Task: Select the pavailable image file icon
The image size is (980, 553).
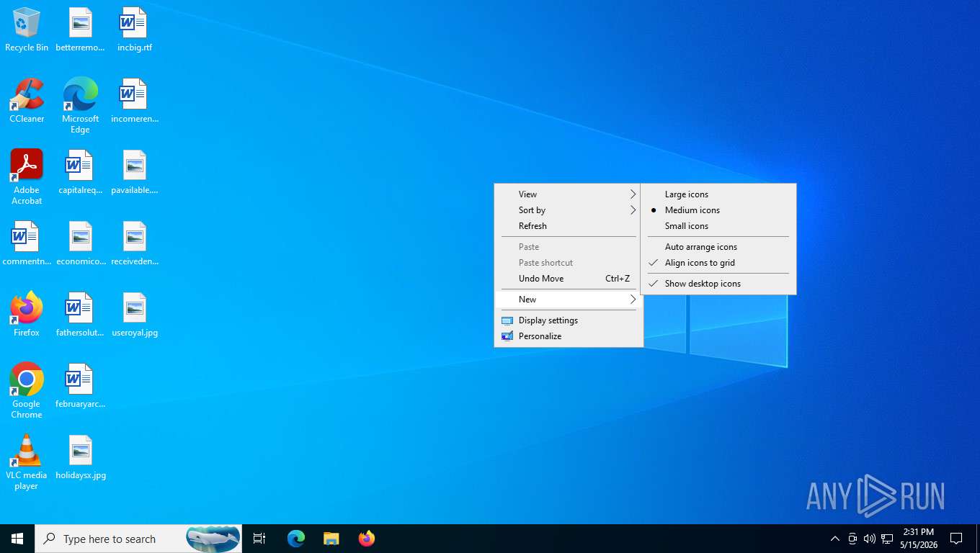Action: (135, 172)
